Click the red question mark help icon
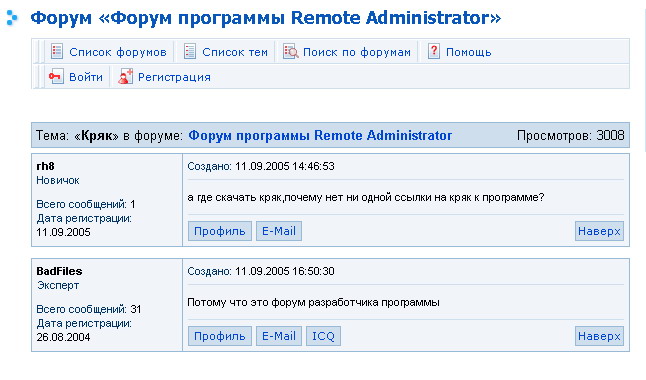Image resolution: width=646 pixels, height=380 pixels. (x=433, y=52)
